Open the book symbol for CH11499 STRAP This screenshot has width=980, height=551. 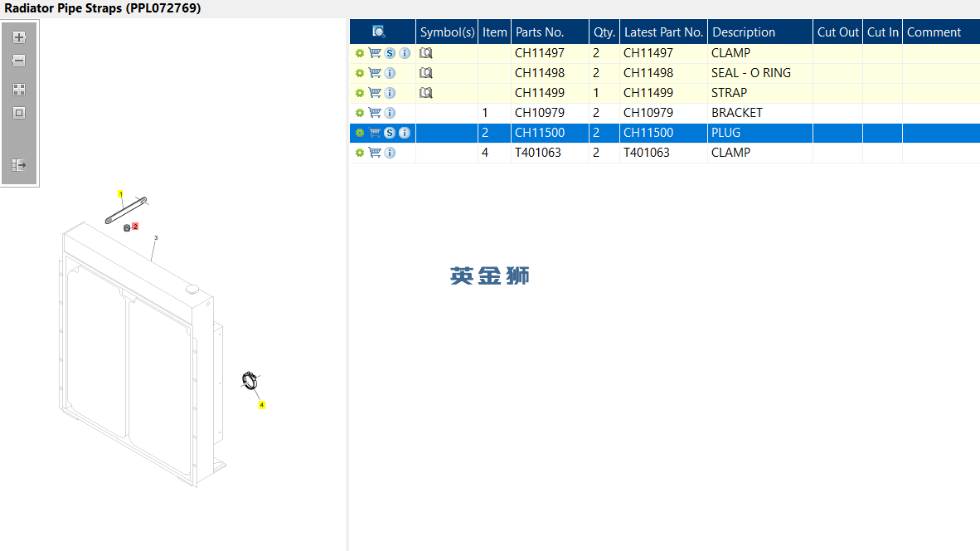(x=426, y=93)
